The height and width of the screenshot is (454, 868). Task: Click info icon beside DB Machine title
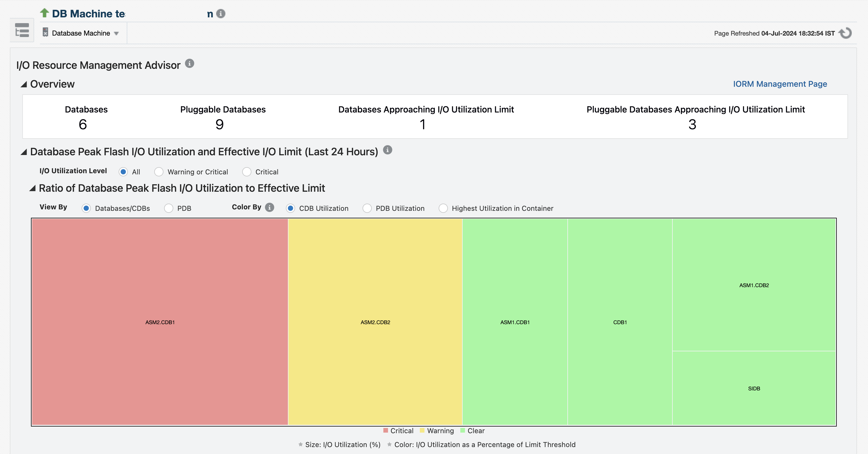(221, 14)
